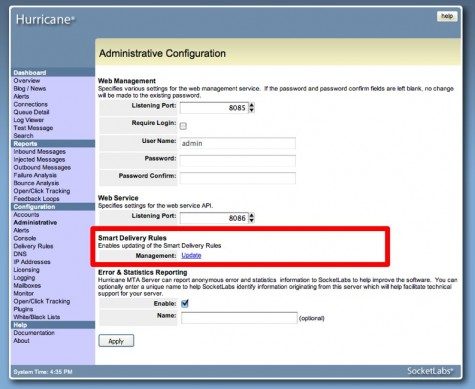Open Licensing configuration
Viewport: 475px width, 389px height.
click(x=26, y=270)
